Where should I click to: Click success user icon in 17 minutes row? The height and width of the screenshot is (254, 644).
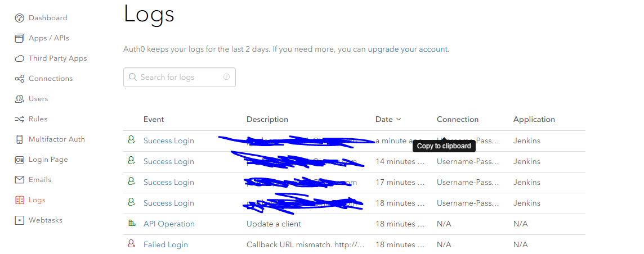[131, 182]
